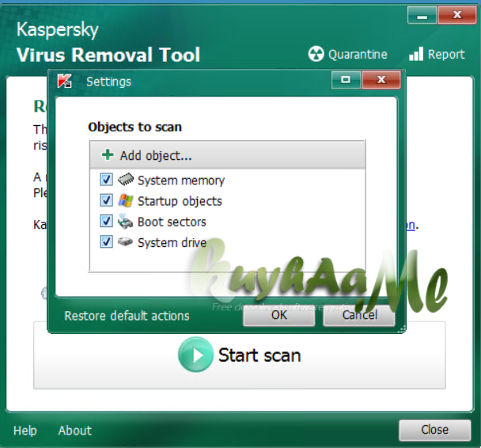Click the System drive hard disk icon

pos(125,242)
